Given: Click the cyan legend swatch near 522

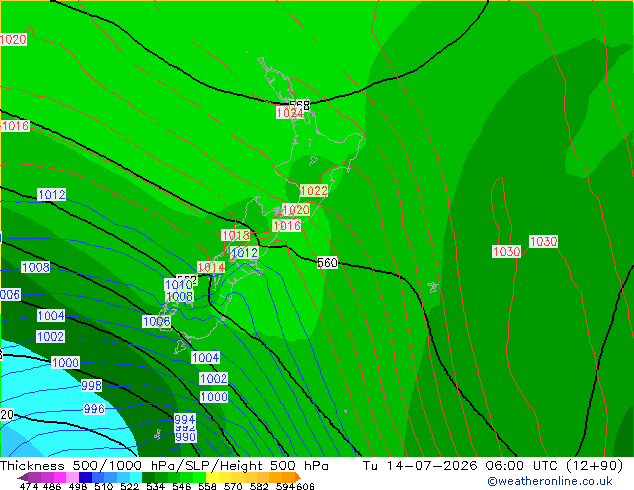Looking at the screenshot, I should tap(136, 477).
